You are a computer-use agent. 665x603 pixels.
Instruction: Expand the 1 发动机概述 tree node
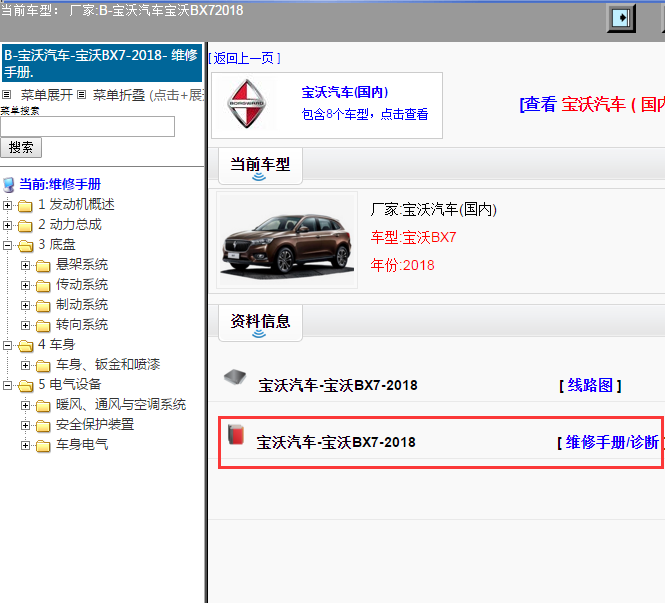(x=7, y=205)
